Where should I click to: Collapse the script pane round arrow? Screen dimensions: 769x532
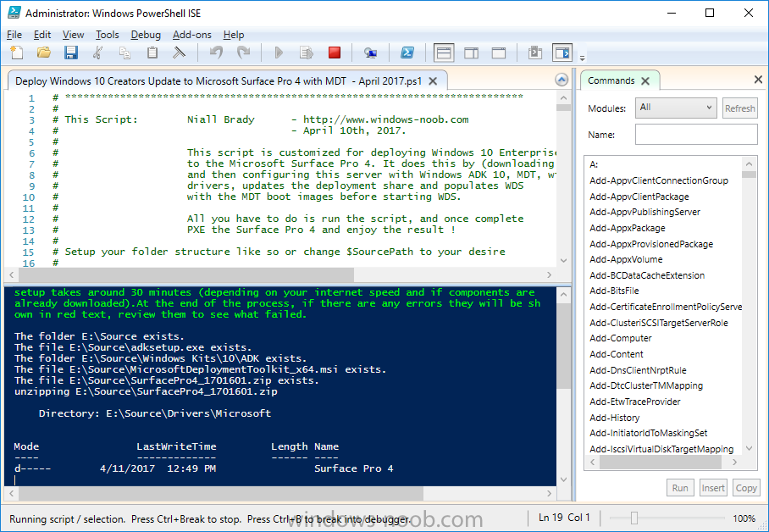pos(562,80)
